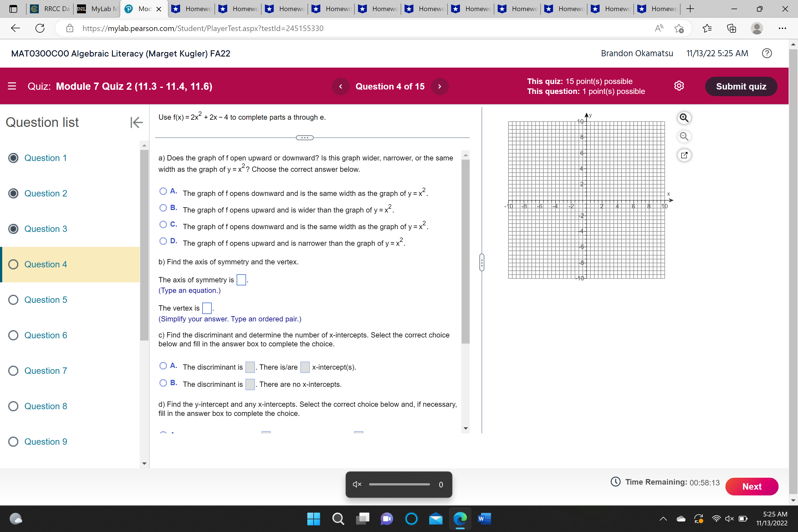Select answer choice D about opening upward

coord(163,241)
